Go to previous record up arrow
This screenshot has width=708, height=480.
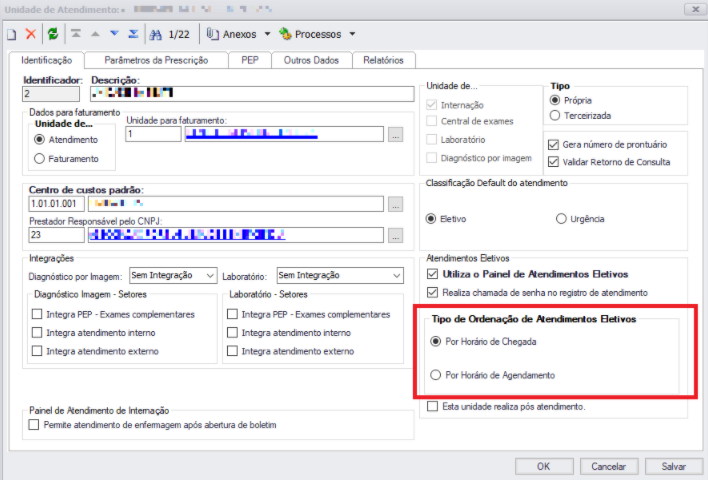pos(95,34)
